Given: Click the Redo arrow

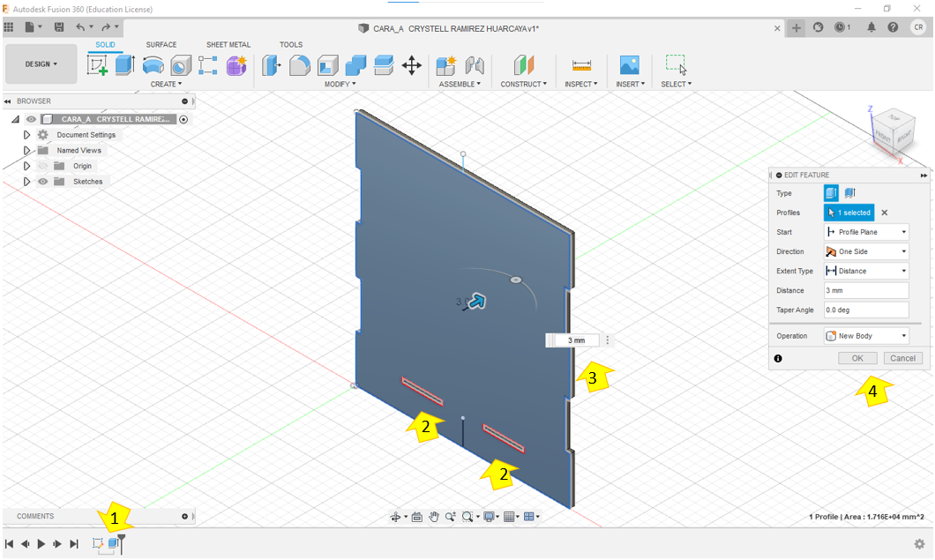Looking at the screenshot, I should pos(106,26).
